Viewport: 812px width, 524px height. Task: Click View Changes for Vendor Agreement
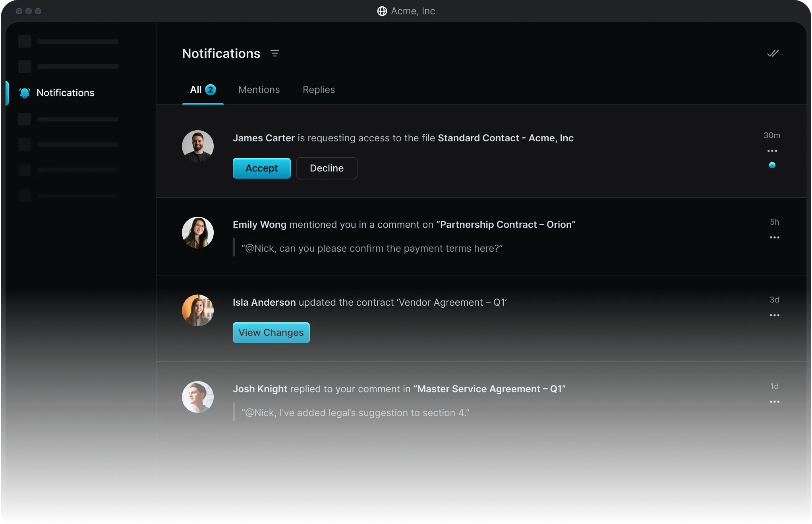(x=271, y=333)
